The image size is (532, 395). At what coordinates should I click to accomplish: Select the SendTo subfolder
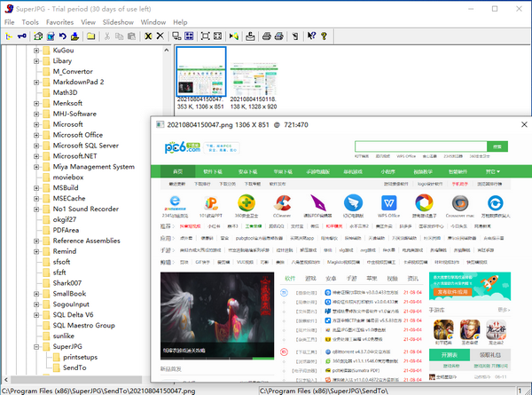coord(74,367)
